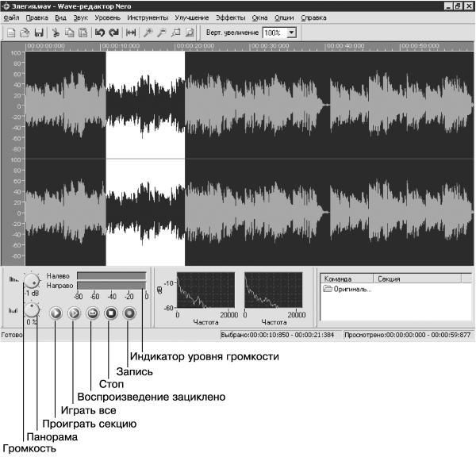Undo the last action via the toolbar
The image size is (476, 457).
tap(100, 33)
